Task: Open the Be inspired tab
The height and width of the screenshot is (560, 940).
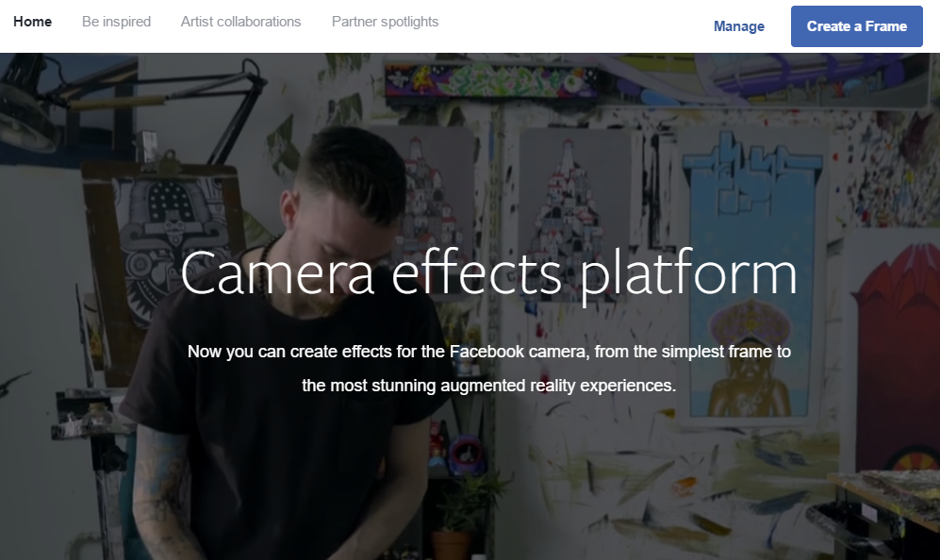Action: pos(116,22)
